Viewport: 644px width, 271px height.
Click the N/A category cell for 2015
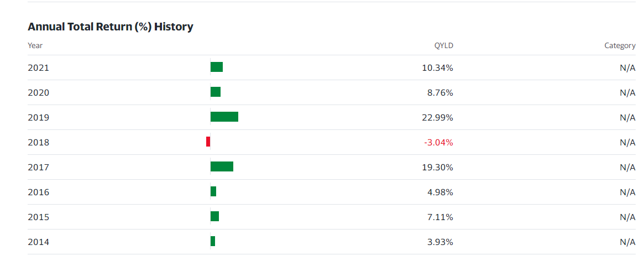point(627,217)
